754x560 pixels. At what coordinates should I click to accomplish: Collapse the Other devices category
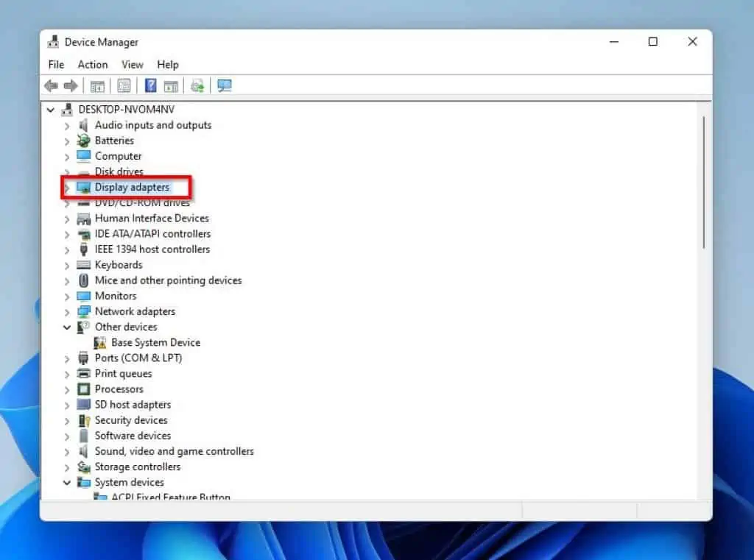point(67,327)
